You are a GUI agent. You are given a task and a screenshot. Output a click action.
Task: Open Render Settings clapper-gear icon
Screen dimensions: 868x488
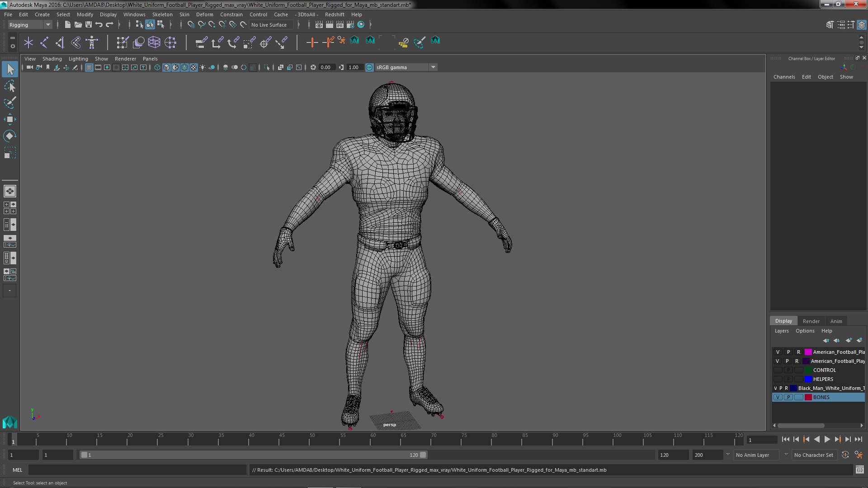pyautogui.click(x=350, y=25)
